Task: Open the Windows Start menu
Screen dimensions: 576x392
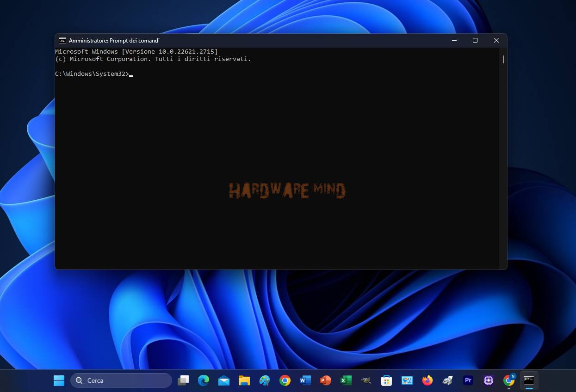Action: (x=59, y=380)
